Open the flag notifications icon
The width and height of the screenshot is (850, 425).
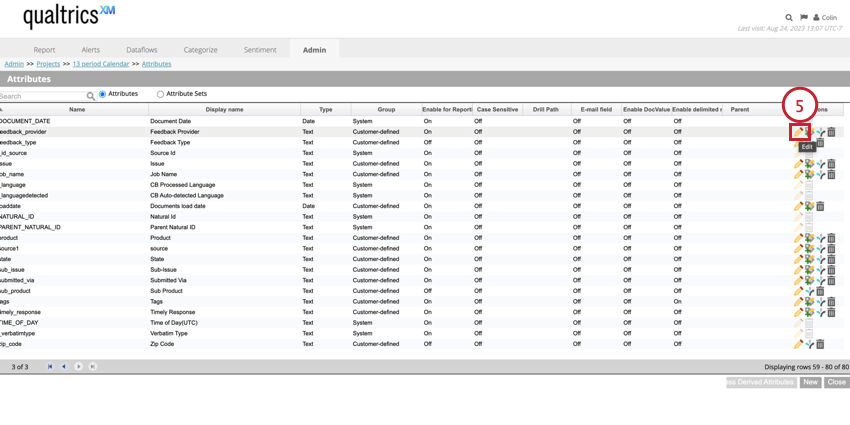click(x=803, y=17)
